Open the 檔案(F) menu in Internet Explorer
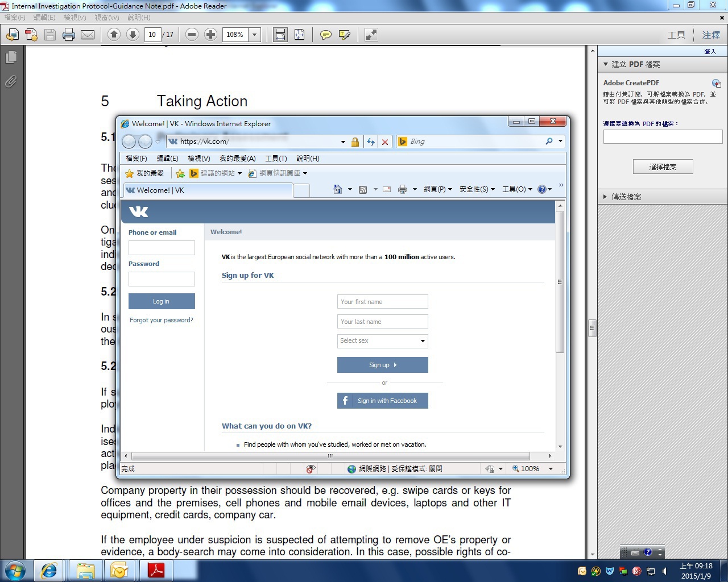 coord(136,159)
